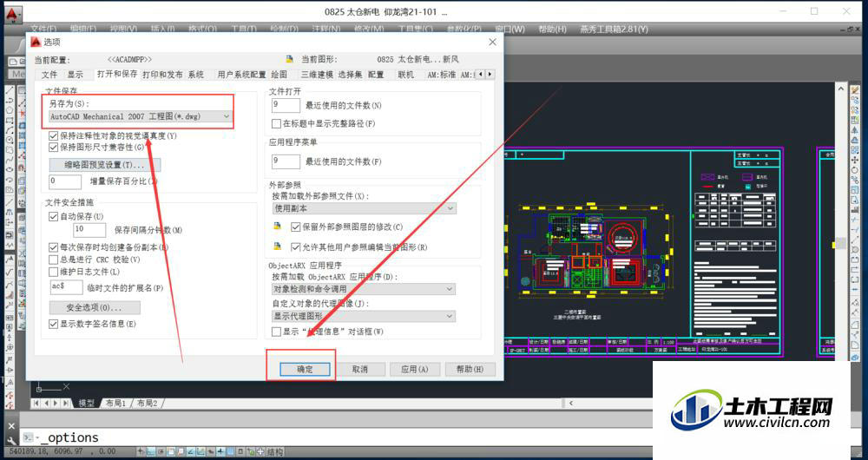Click the 应用(A) button
The width and height of the screenshot is (868, 460).
tap(415, 369)
